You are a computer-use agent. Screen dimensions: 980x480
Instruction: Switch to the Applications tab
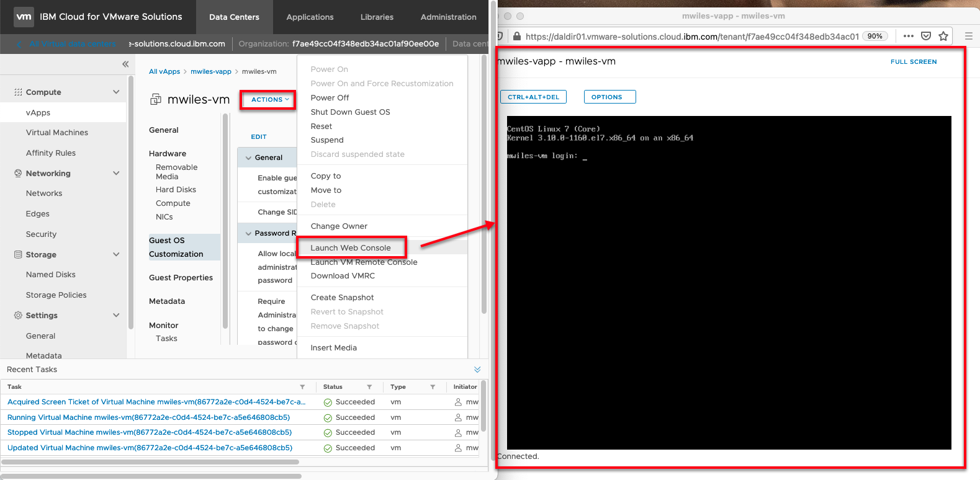click(310, 17)
